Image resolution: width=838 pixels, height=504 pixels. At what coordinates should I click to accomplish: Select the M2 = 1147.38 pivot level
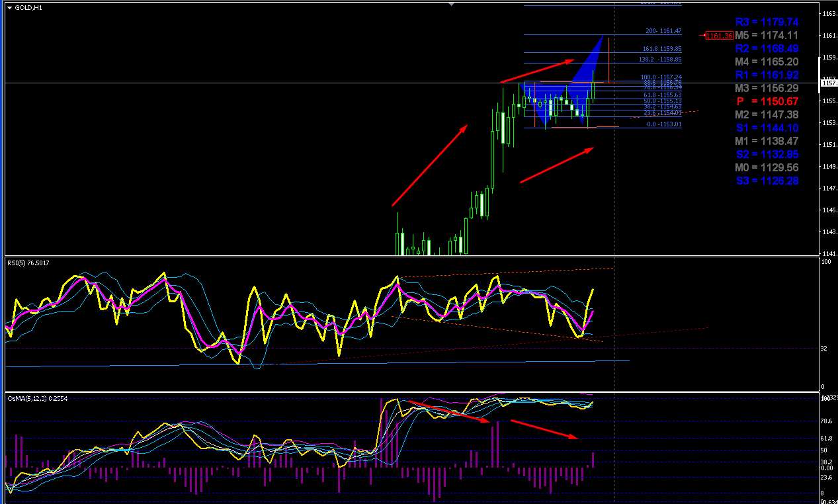(767, 114)
